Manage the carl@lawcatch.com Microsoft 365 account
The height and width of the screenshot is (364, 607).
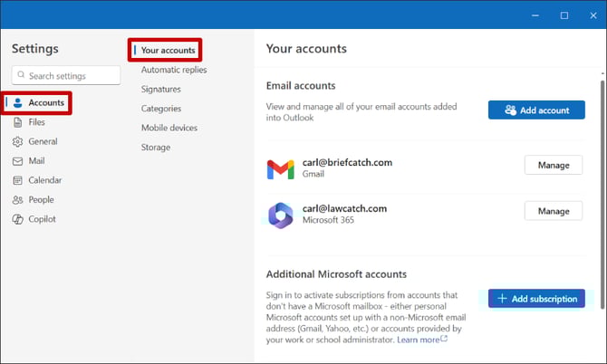[554, 211]
